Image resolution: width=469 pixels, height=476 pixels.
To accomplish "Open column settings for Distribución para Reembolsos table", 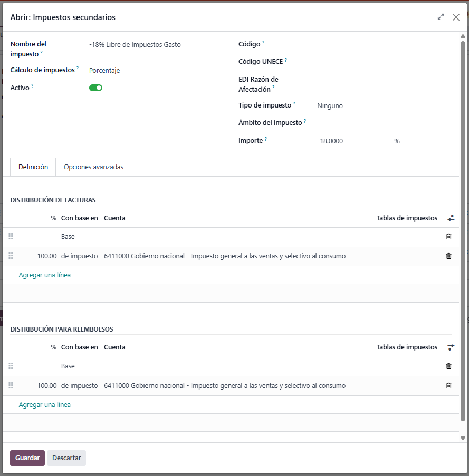I will (x=451, y=347).
